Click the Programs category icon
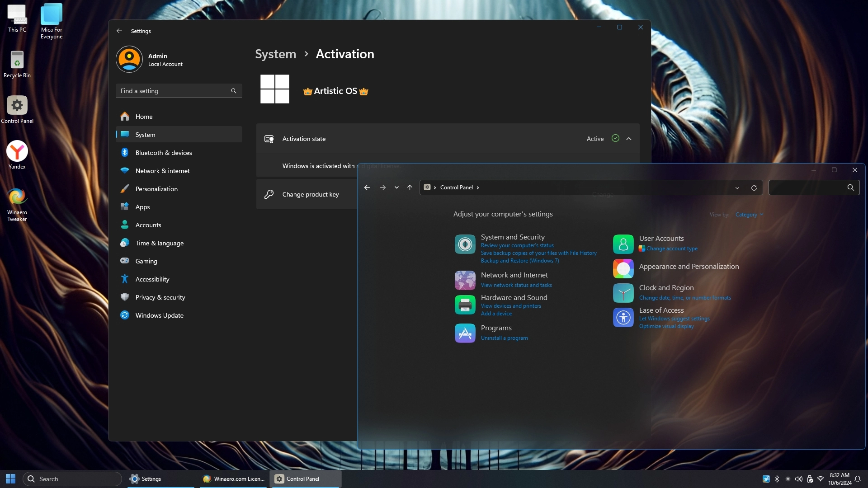 [x=465, y=333]
